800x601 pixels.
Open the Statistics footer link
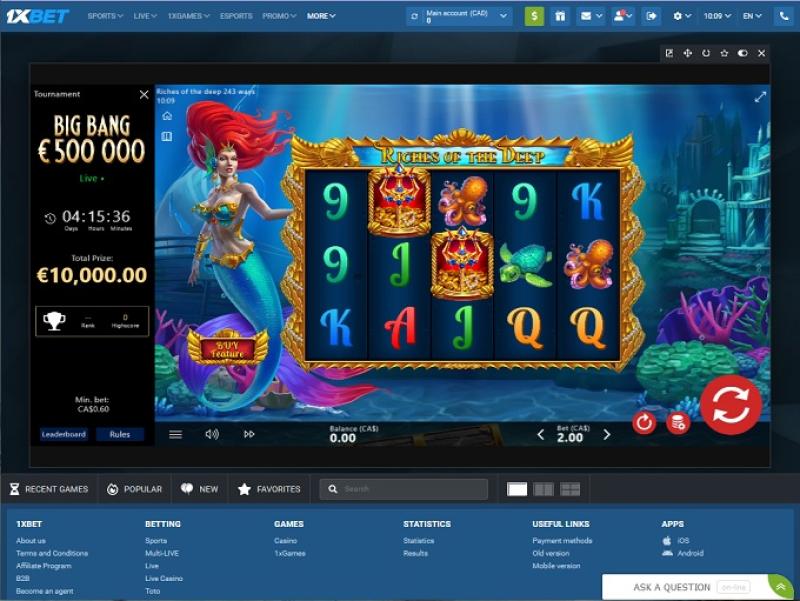418,540
